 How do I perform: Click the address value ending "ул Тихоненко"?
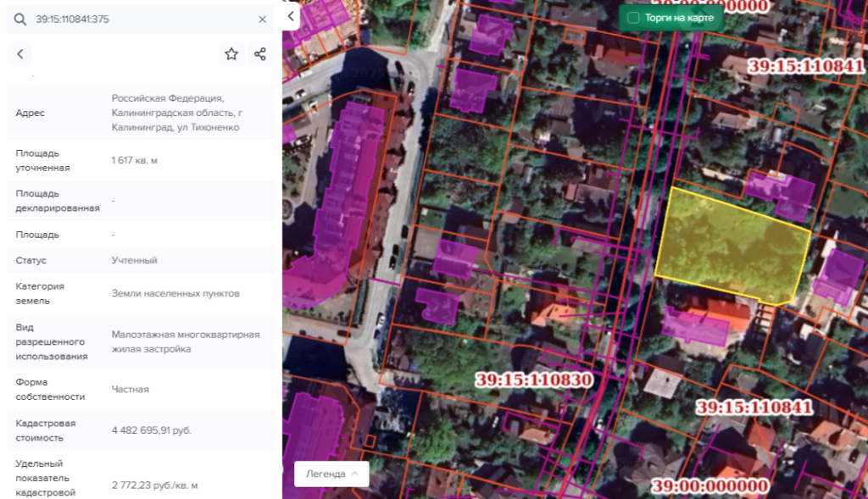click(176, 113)
